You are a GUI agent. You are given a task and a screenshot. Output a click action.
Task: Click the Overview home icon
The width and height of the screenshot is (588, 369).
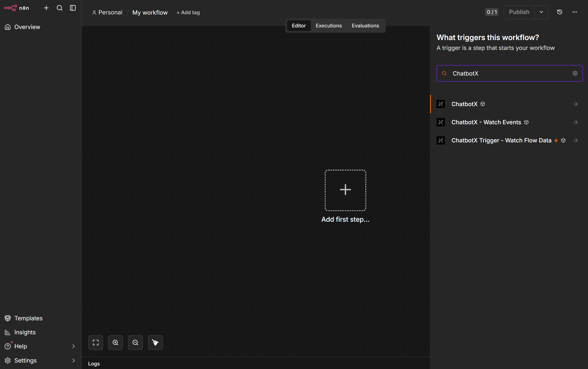pos(8,27)
